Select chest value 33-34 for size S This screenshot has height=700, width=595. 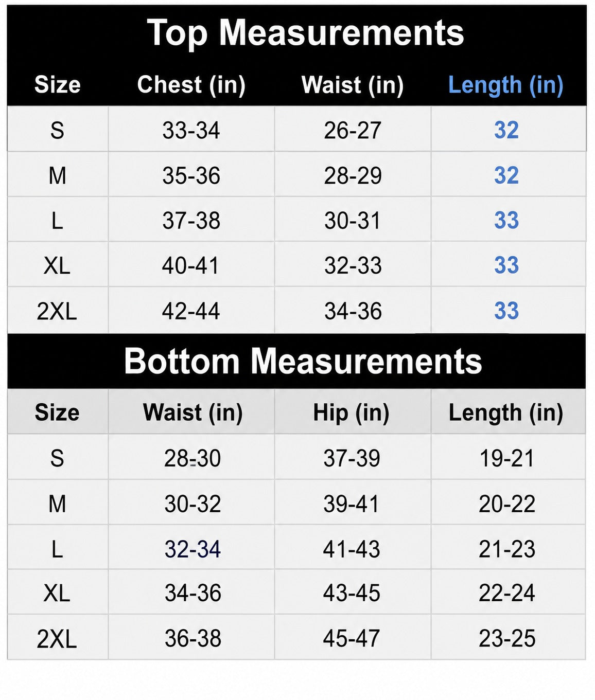[191, 131]
